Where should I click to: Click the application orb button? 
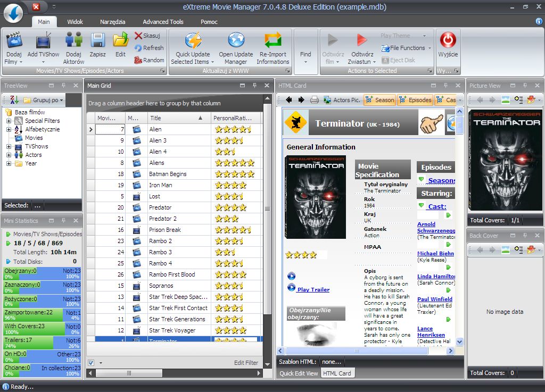point(13,13)
